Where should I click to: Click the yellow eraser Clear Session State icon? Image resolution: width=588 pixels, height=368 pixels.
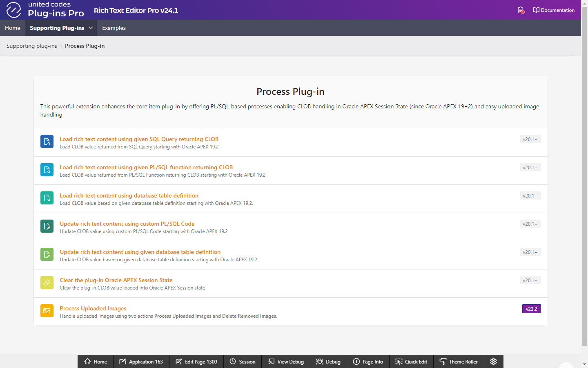(47, 283)
